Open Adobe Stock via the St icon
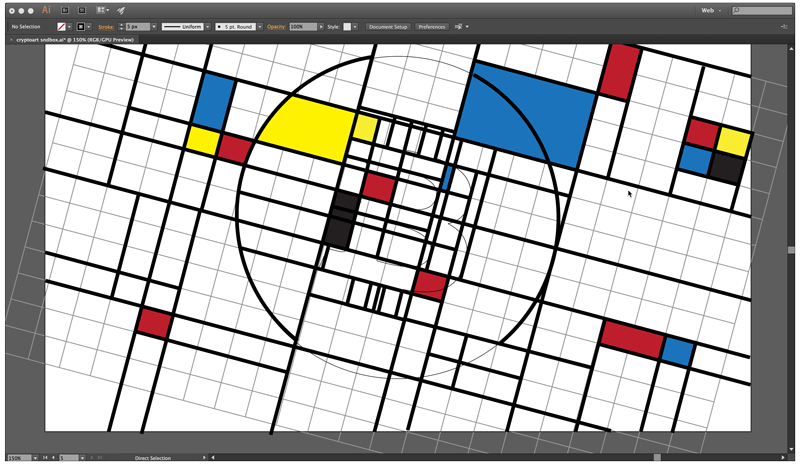Viewport: 800px width, 466px height. [x=82, y=10]
